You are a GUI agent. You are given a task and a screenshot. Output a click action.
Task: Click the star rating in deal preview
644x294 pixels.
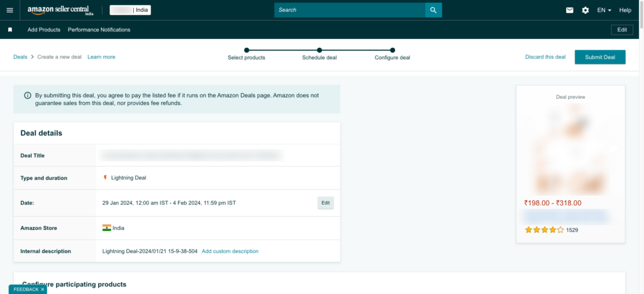pos(544,230)
